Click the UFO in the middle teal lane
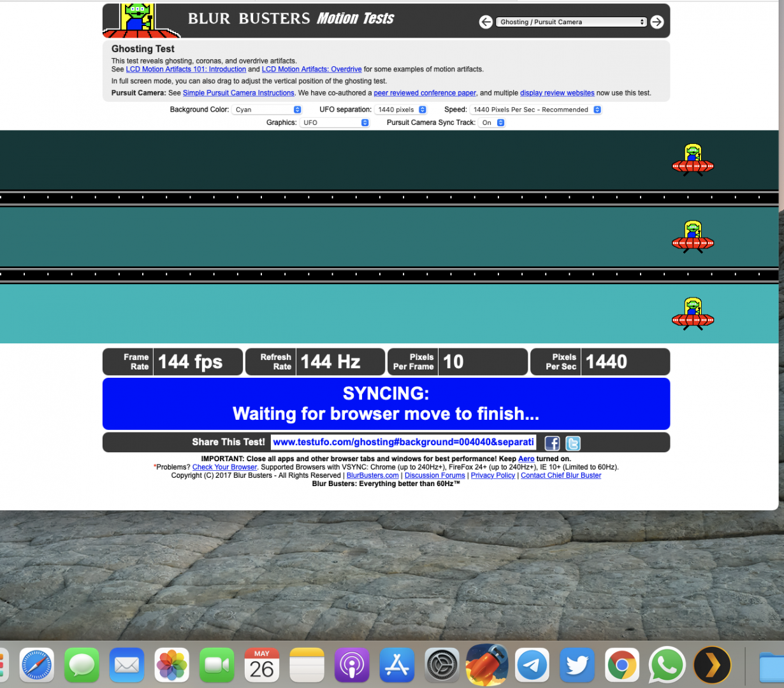784x688 pixels. 693,237
